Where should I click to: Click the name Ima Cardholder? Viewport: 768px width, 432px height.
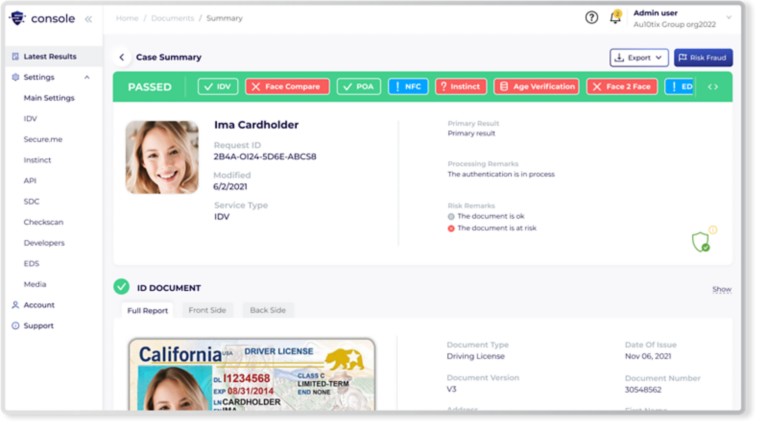coord(256,125)
